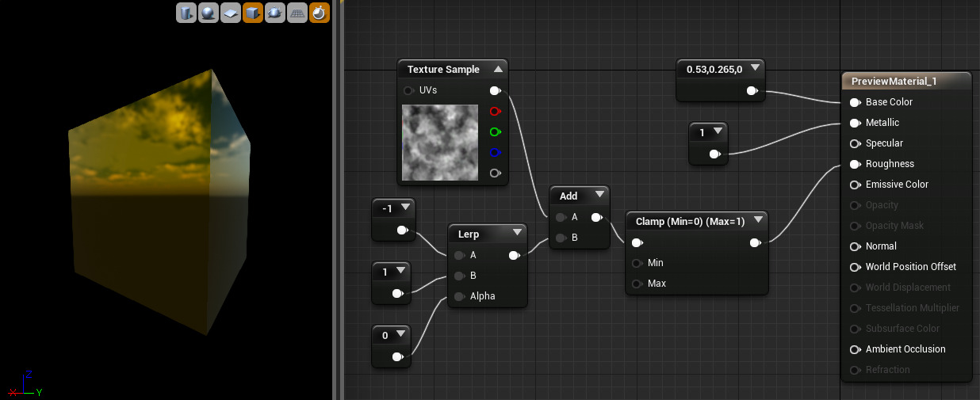This screenshot has height=400, width=980.
Task: Use the teapot custom preview mesh
Action: (x=275, y=13)
